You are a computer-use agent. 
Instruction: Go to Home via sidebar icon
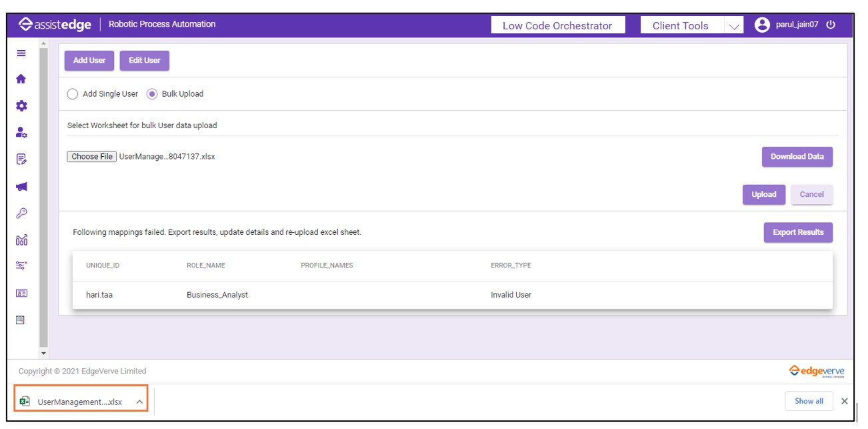pyautogui.click(x=21, y=79)
